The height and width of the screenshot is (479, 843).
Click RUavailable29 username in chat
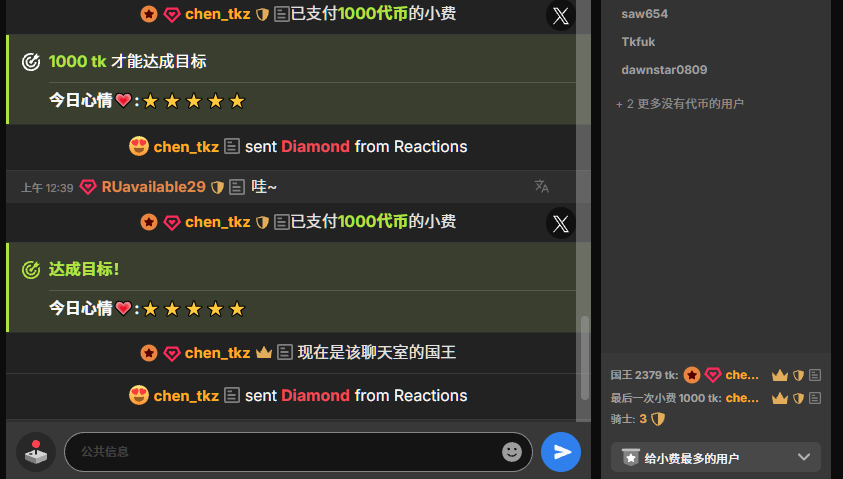153,187
